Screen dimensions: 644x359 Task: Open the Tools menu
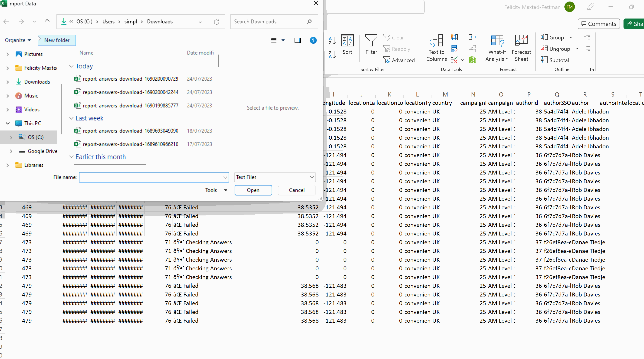(216, 190)
